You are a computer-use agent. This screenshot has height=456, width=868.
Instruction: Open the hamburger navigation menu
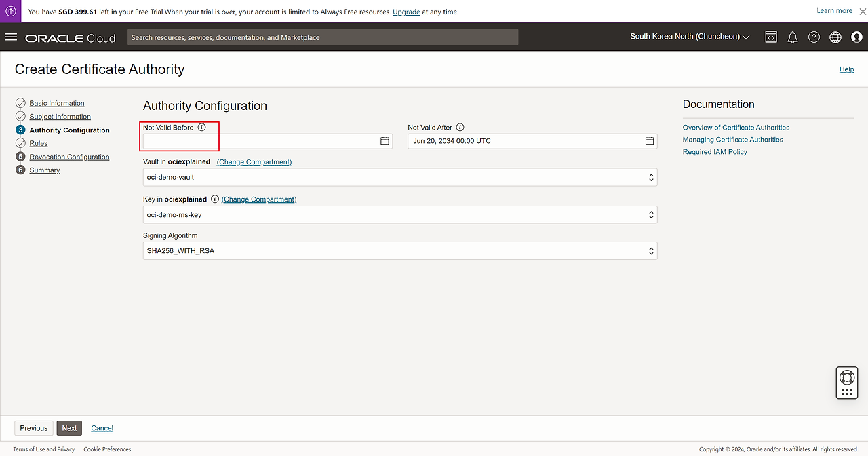click(x=11, y=37)
